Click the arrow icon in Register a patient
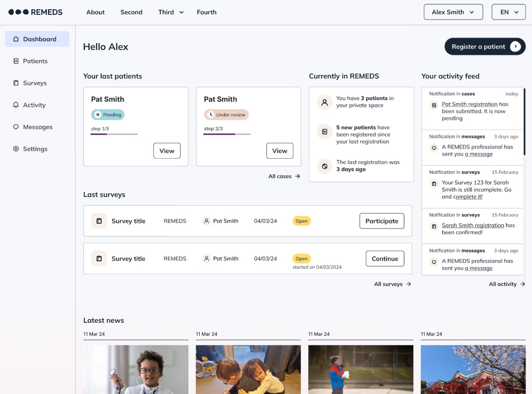This screenshot has height=394, width=532. tap(515, 47)
